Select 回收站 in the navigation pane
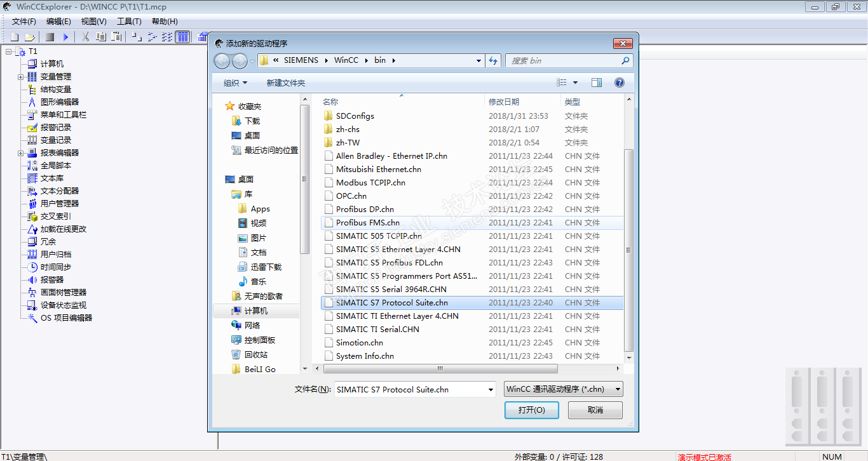Viewport: 868px width, 461px height. [256, 355]
